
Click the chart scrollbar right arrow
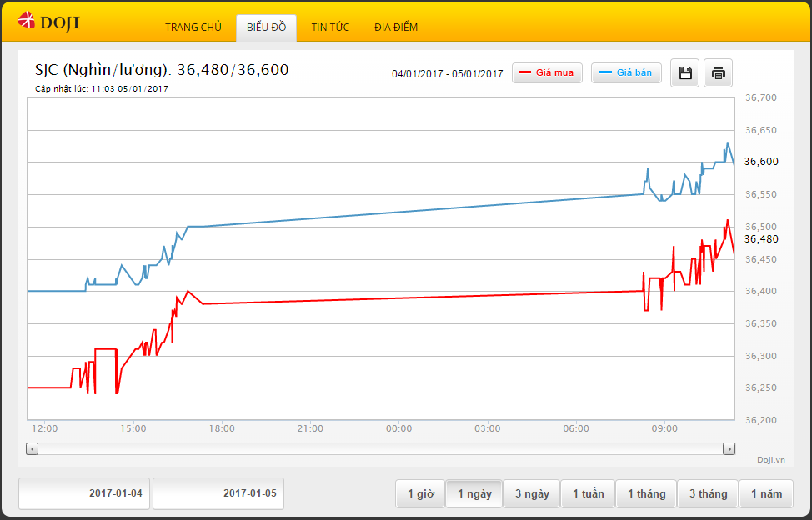click(x=729, y=449)
